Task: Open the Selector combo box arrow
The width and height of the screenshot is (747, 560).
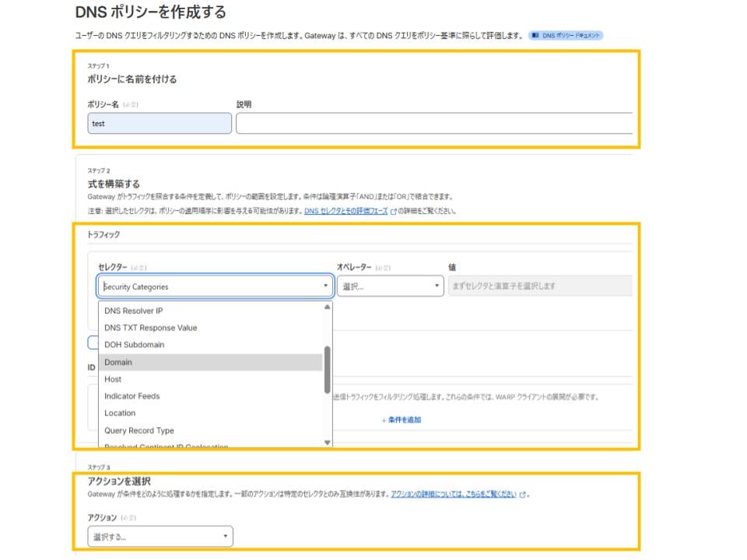Action: (x=325, y=286)
